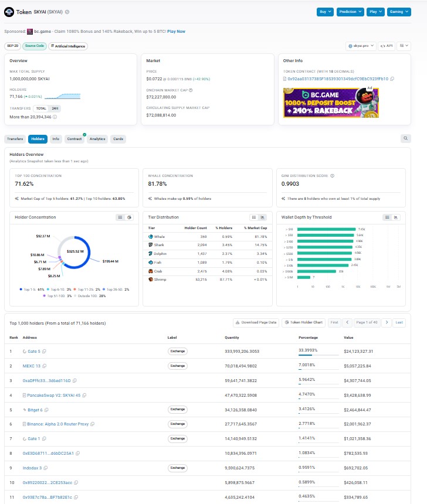This screenshot has height=504, width=427.
Task: Switch Holder Concentration to list view
Action: (120, 217)
